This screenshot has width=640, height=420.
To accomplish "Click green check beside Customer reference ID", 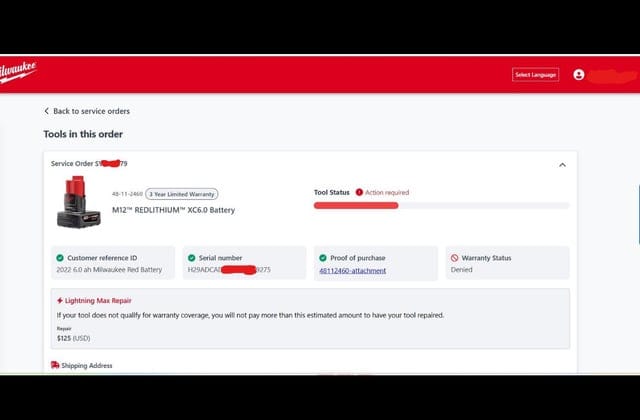I will (x=60, y=258).
